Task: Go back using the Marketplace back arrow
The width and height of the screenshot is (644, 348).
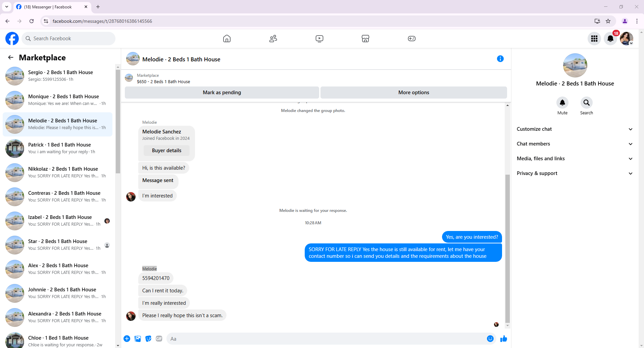Action: 11,57
